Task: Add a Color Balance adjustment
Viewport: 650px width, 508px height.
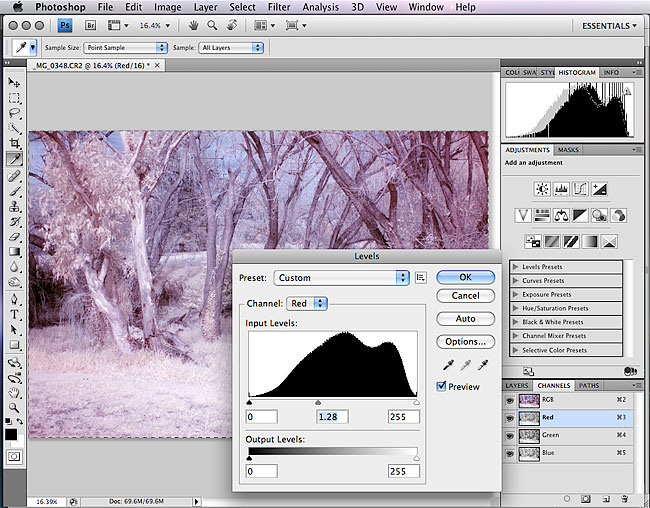Action: pyautogui.click(x=561, y=216)
